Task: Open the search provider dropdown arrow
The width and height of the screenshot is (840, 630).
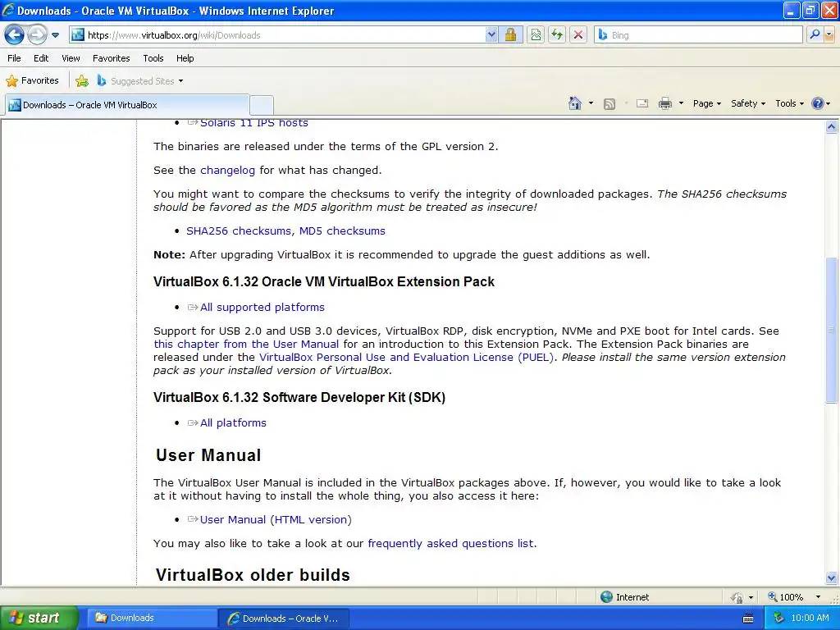Action: pos(829,35)
